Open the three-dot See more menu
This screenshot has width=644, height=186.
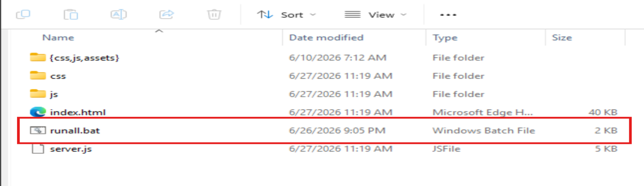[x=448, y=15]
